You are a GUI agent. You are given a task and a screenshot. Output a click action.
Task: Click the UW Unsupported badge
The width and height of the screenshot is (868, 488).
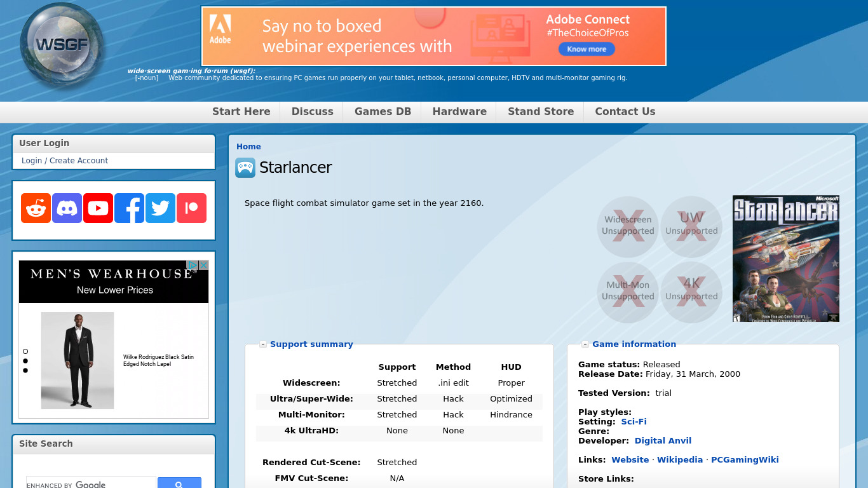click(x=691, y=226)
